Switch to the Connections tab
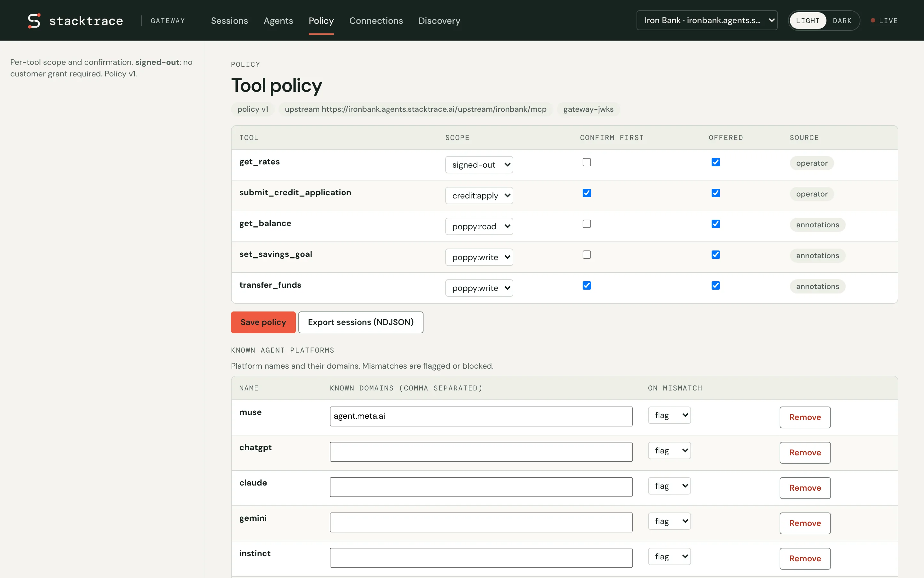924x578 pixels. tap(376, 21)
